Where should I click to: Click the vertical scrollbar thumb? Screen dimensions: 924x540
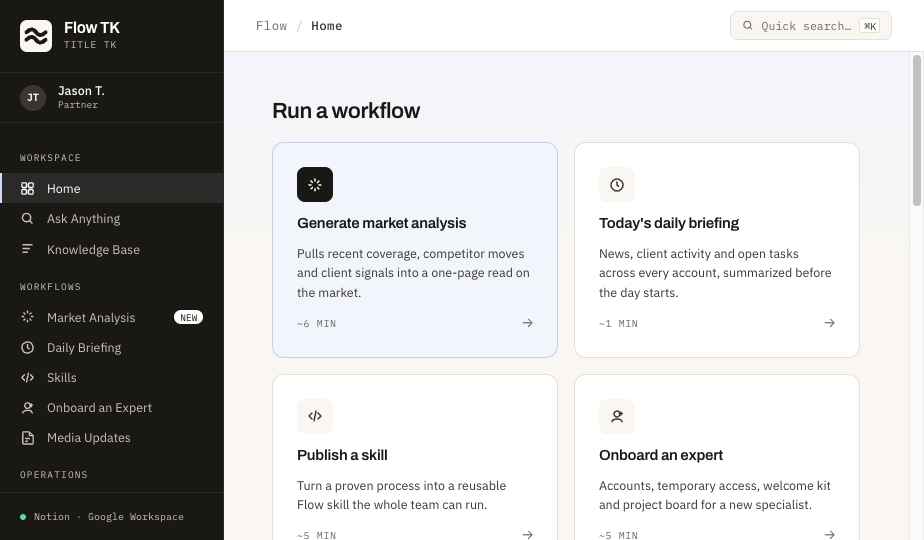coord(916,130)
